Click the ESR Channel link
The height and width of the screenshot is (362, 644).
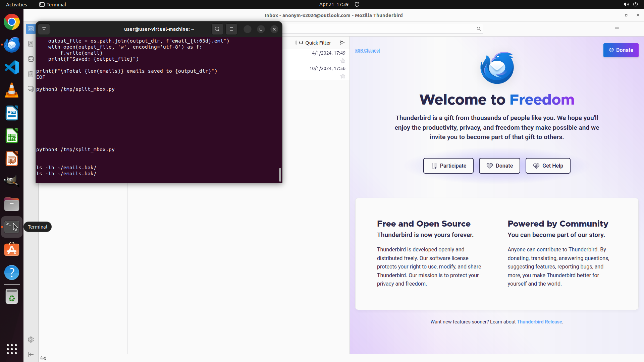click(367, 51)
